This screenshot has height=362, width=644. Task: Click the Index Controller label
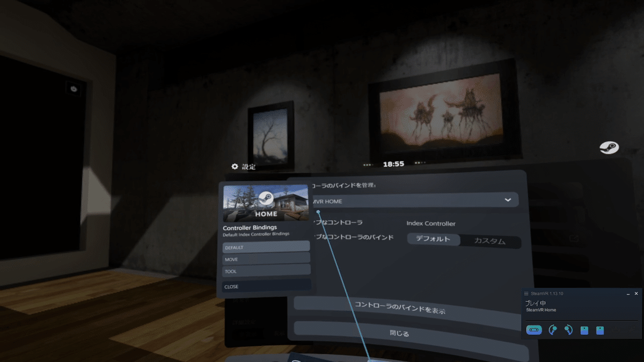tap(431, 224)
